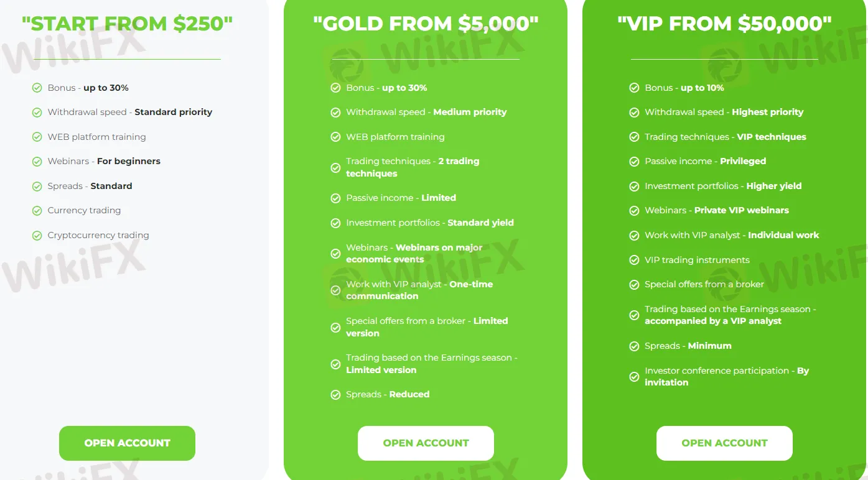Viewport: 868px width, 480px height.
Task: Select check icon next to Passive income Limited
Action: pyautogui.click(x=336, y=198)
